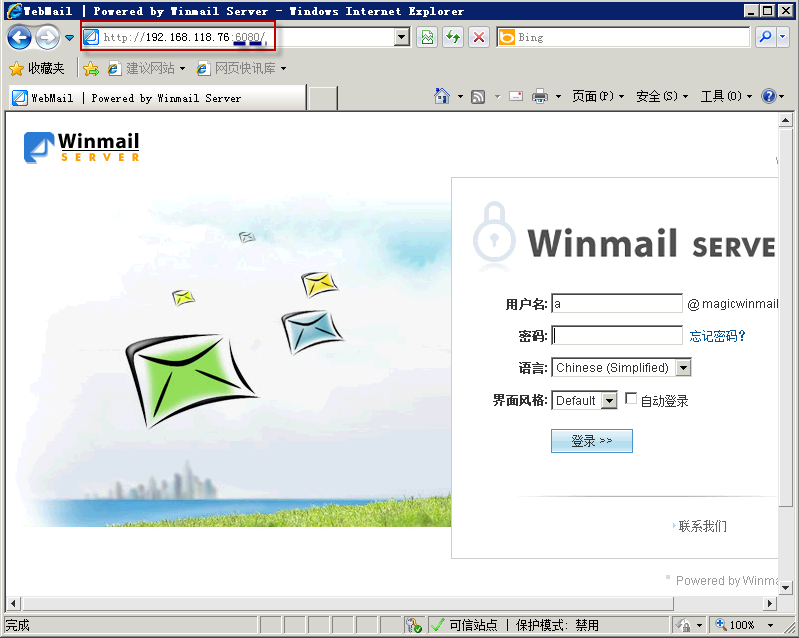The width and height of the screenshot is (799, 638).
Task: Click the 登录 >> login button
Action: 592,441
